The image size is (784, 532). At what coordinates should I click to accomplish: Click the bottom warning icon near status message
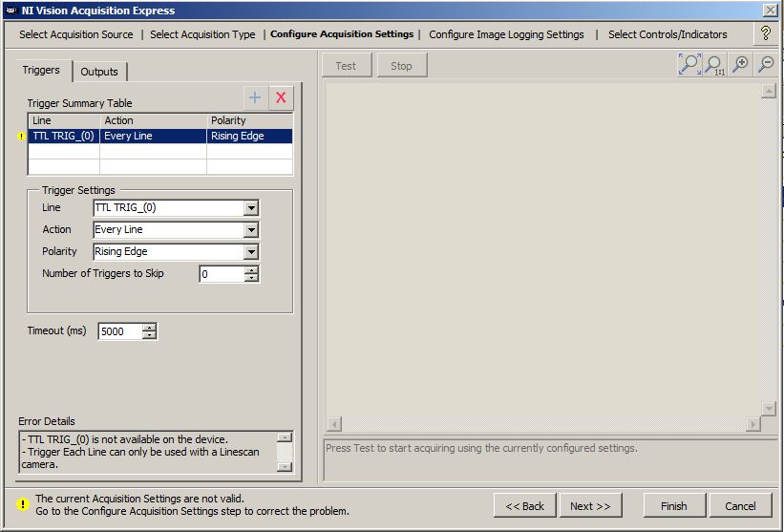click(x=23, y=504)
